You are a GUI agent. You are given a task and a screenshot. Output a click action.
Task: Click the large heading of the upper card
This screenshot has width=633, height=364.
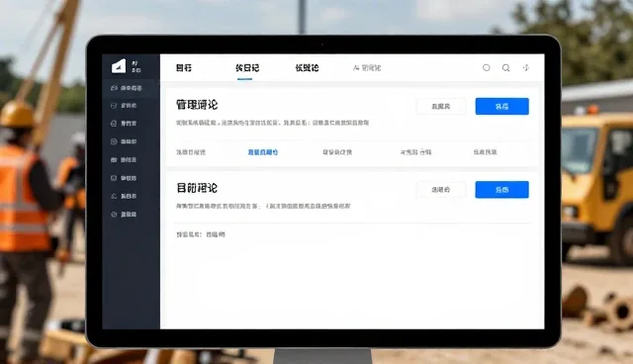tap(197, 105)
